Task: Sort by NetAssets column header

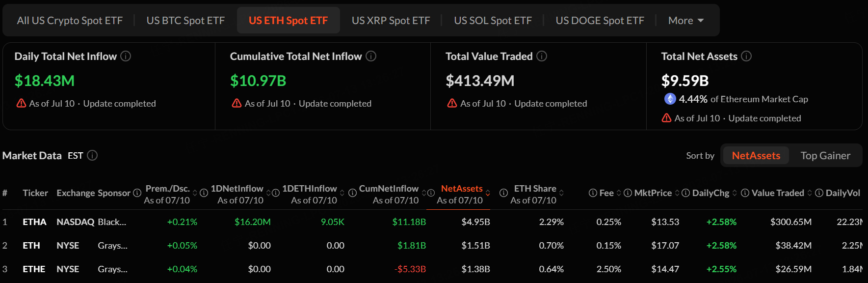Action: point(462,189)
